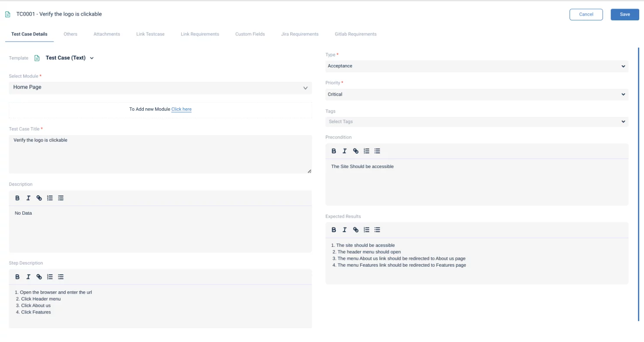Viewport: 644px width, 342px height.
Task: Click Bold icon in Expected Results editor
Action: point(334,230)
